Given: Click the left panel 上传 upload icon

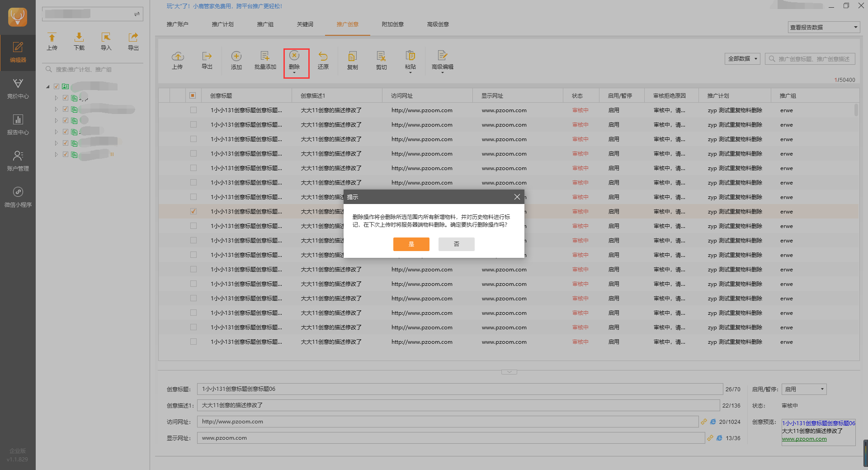Looking at the screenshot, I should (x=52, y=37).
